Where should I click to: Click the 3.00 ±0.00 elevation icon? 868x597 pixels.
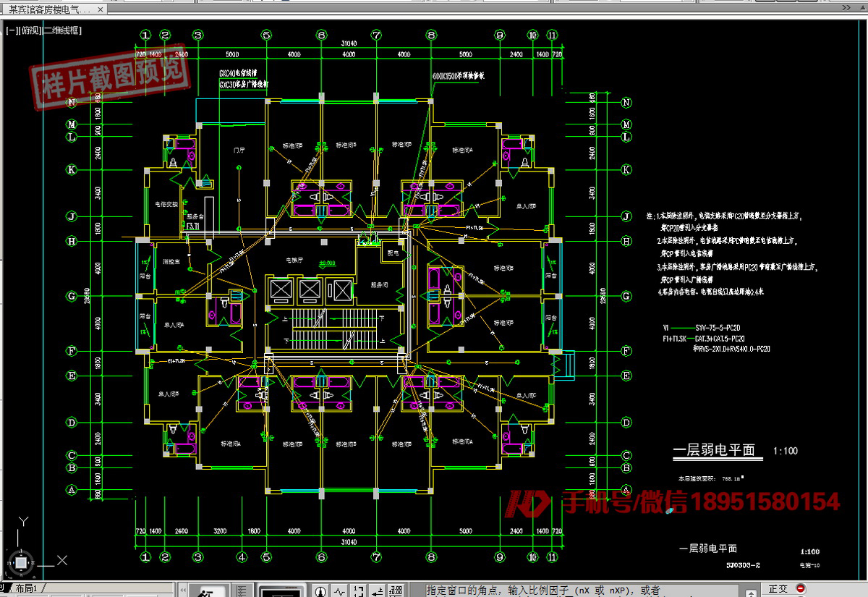click(x=397, y=590)
